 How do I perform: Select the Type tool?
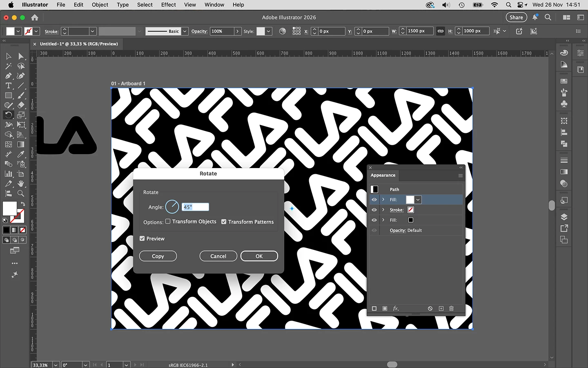8,85
